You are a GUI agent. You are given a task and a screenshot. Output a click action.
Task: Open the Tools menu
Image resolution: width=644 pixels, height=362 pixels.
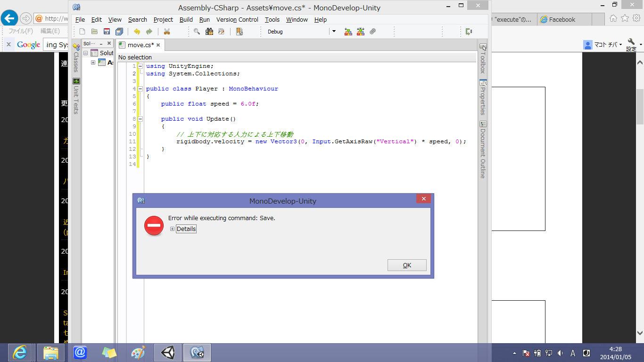pyautogui.click(x=272, y=19)
